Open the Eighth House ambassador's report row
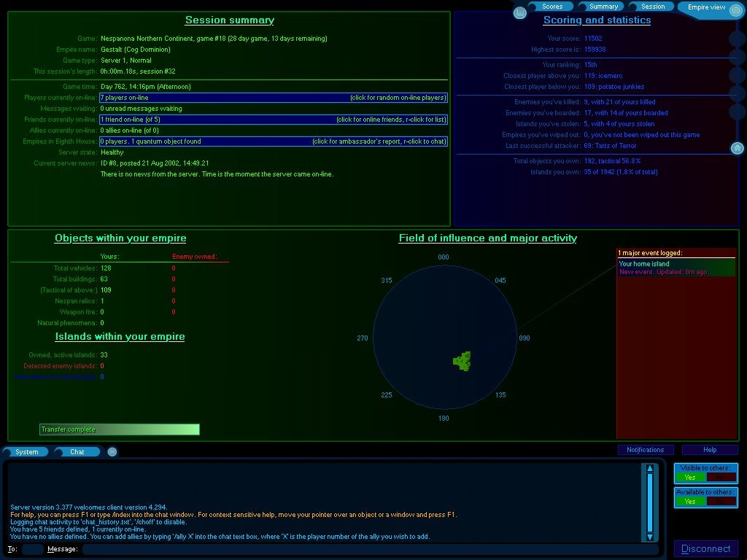The height and width of the screenshot is (560, 747). [273, 141]
